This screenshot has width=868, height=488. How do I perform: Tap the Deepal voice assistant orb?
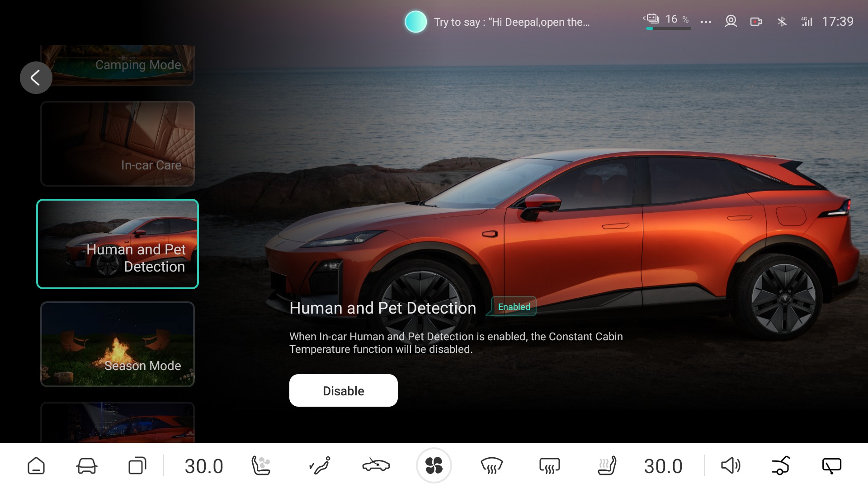point(415,22)
